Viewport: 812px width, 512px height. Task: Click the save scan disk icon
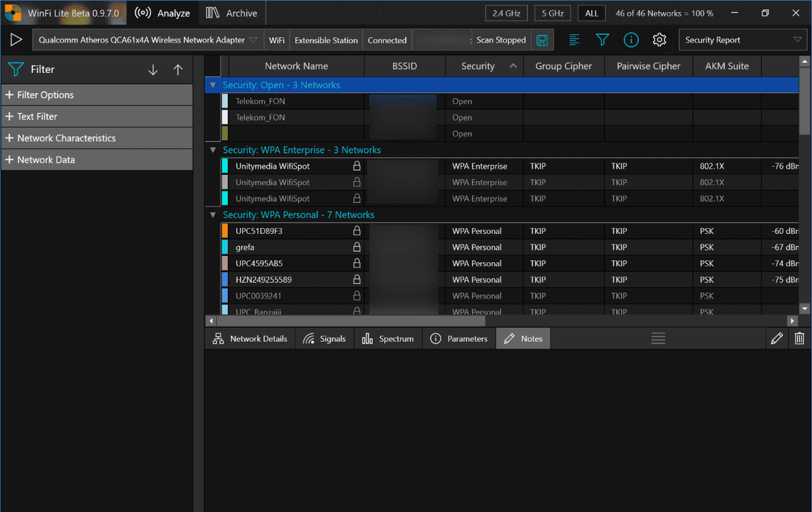tap(542, 40)
